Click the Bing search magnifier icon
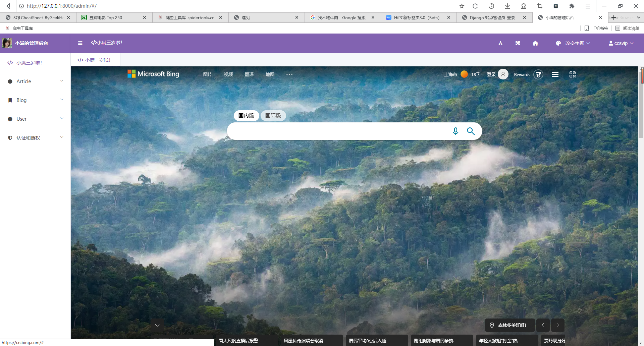The height and width of the screenshot is (346, 644). (x=471, y=131)
